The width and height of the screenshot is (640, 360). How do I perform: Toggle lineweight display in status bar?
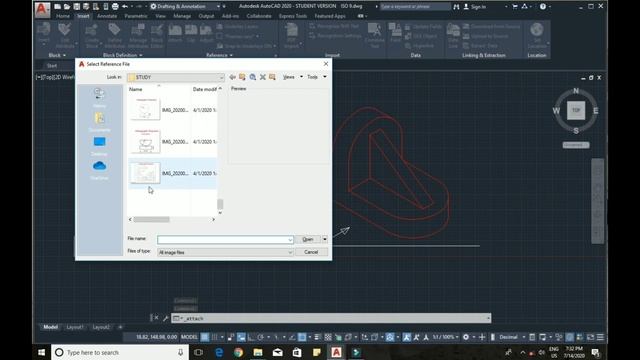(x=318, y=337)
